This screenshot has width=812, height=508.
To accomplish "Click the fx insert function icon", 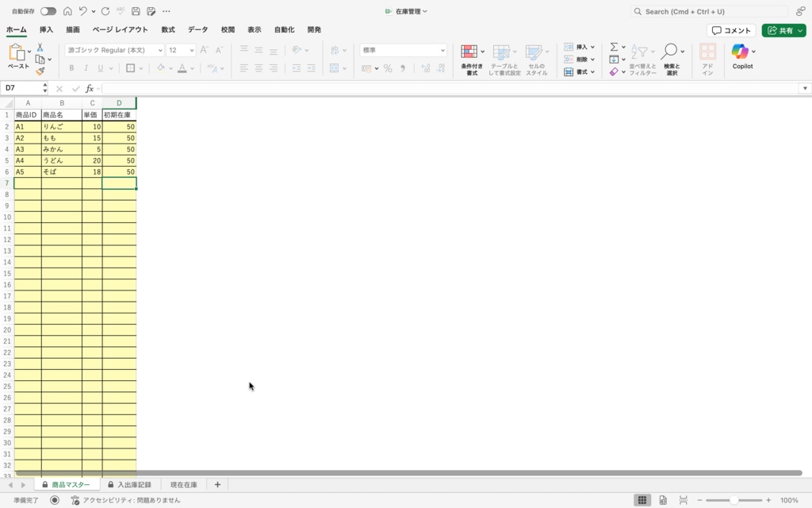I will (89, 89).
